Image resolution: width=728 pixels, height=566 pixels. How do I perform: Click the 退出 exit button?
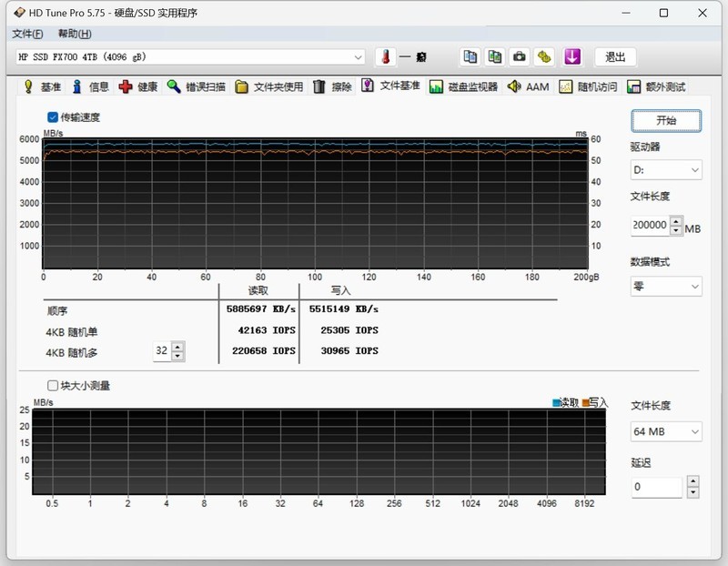pos(615,56)
